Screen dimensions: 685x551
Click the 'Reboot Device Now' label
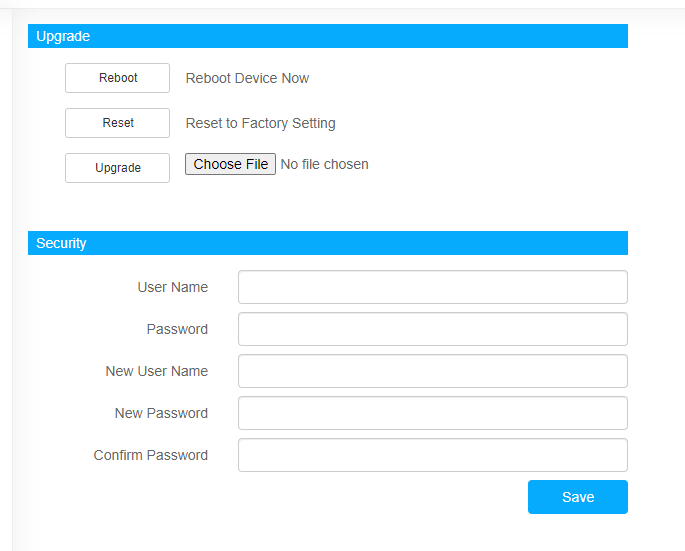point(247,78)
